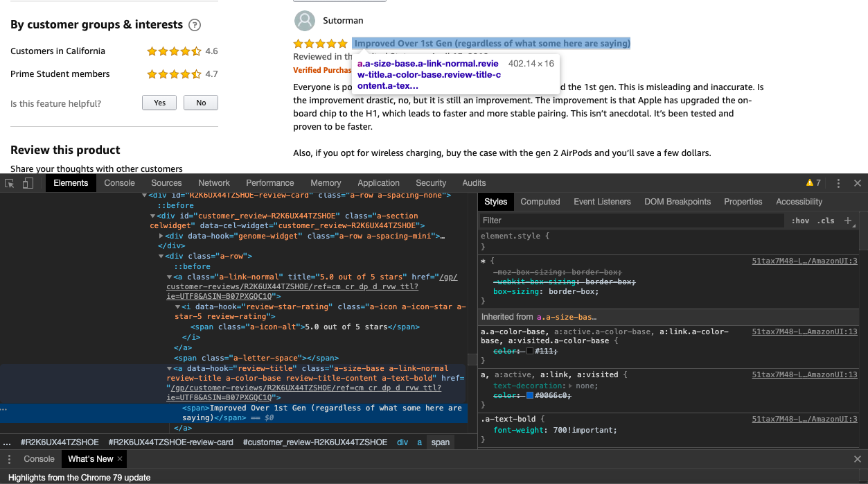Click the font-weight 700!important declaration

click(555, 430)
